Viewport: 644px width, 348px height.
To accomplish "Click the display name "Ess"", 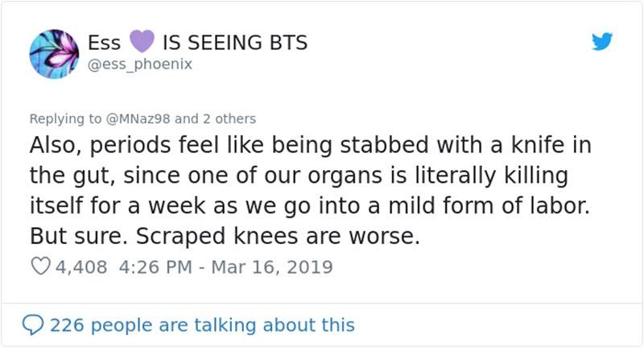I will (105, 43).
